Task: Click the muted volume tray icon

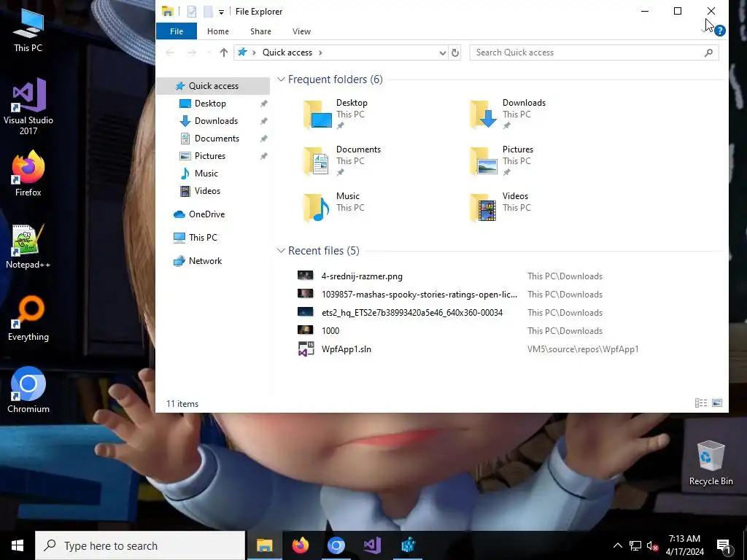Action: tap(653, 545)
